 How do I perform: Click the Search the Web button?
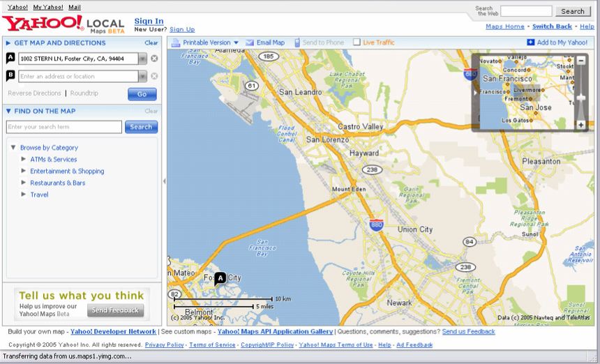573,11
